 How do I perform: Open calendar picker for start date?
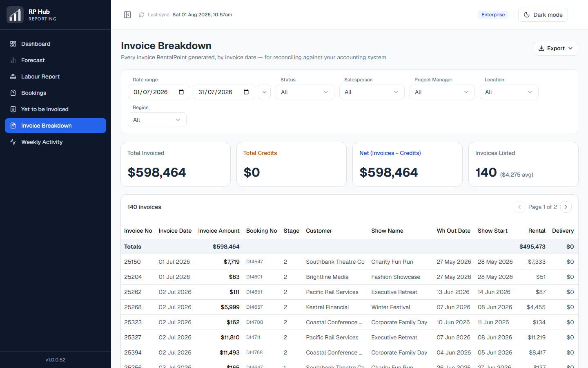(x=181, y=92)
